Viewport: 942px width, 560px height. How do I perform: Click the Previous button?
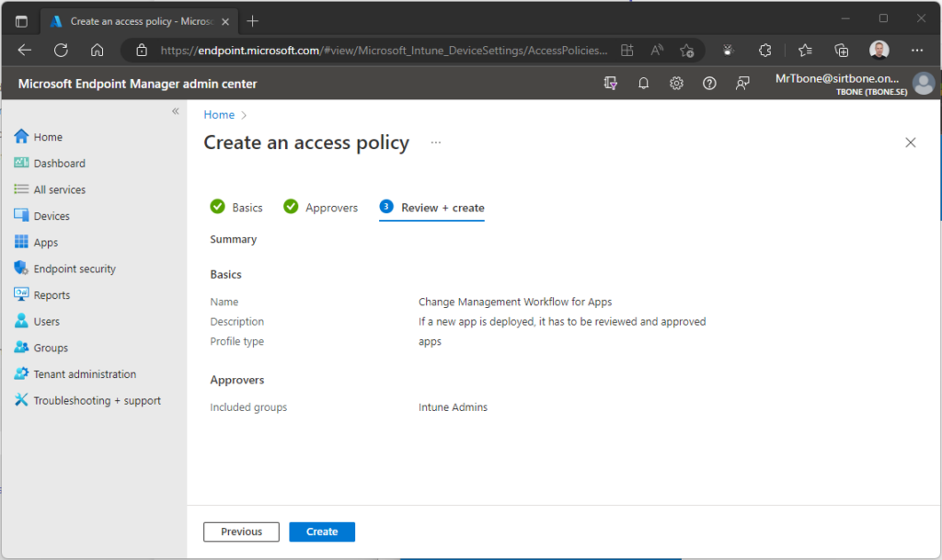pos(242,531)
